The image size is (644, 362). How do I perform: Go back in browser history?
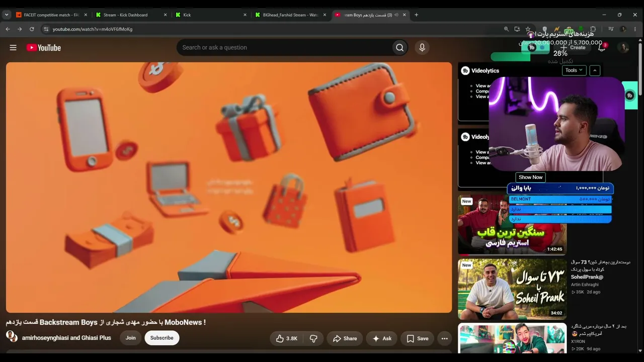coord(8,29)
